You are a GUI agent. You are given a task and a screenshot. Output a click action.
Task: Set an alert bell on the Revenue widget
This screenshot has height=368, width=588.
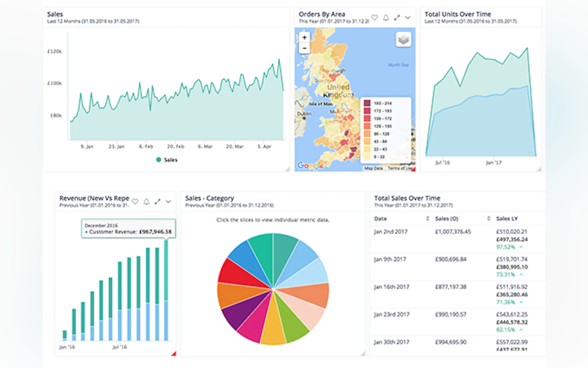(146, 202)
